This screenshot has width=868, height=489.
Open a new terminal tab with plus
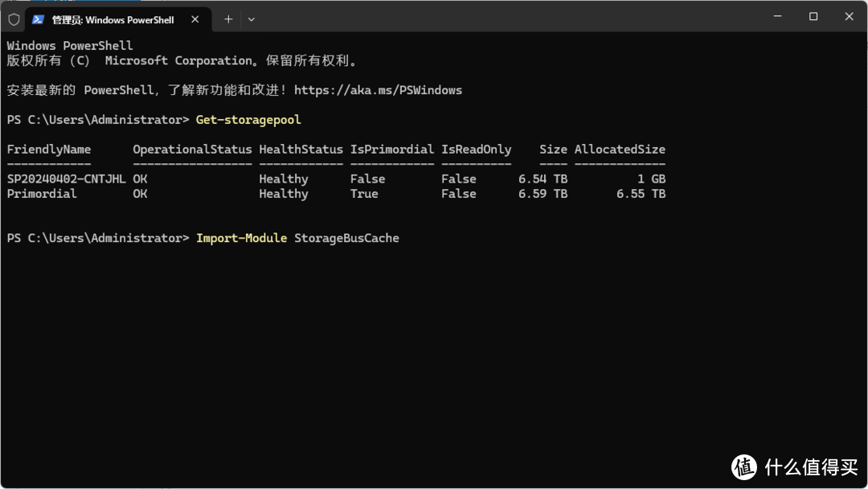click(228, 19)
